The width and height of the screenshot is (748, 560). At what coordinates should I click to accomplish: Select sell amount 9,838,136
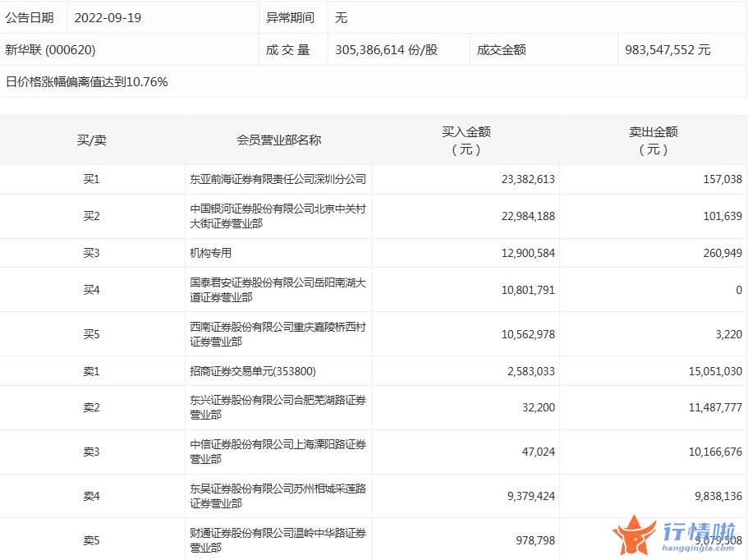[x=718, y=496]
